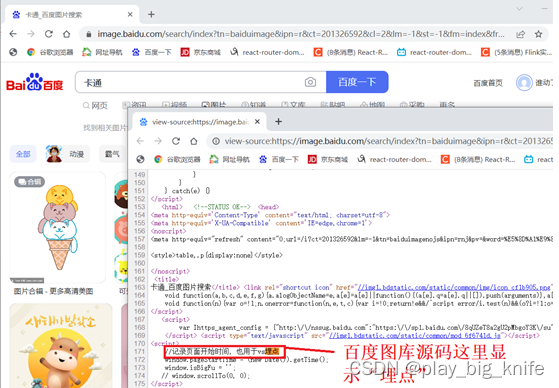Viewport: 559px width, 388px height.
Task: Select the view-source tab in front window
Action: point(200,122)
